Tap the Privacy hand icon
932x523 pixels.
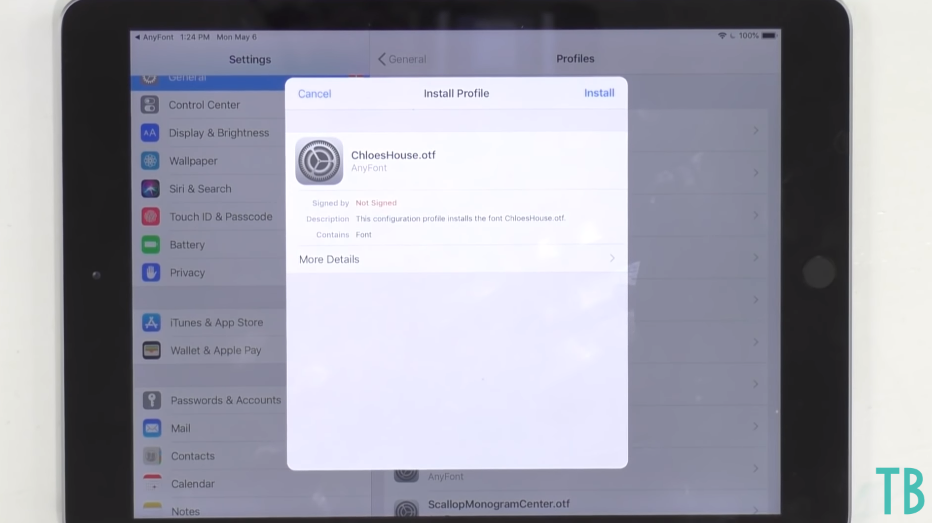(x=151, y=273)
